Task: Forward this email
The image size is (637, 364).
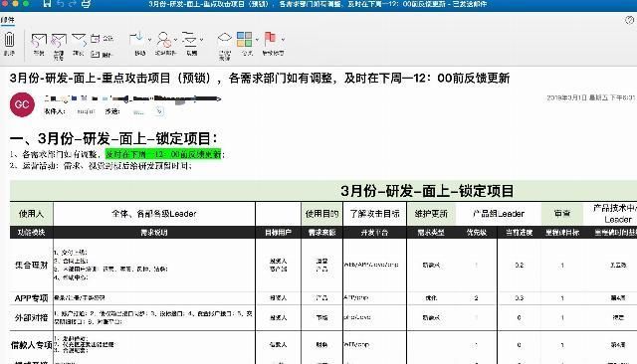Action: pos(79,40)
